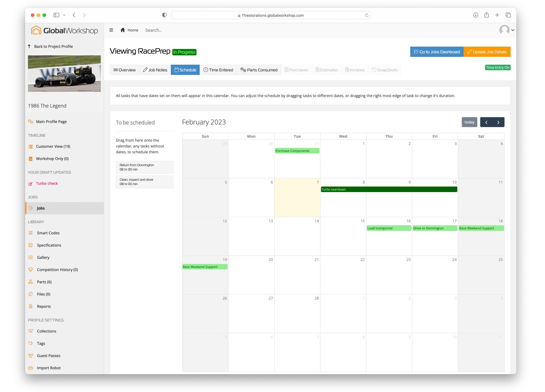Go to next calendar month
545x392 pixels.
pos(498,122)
